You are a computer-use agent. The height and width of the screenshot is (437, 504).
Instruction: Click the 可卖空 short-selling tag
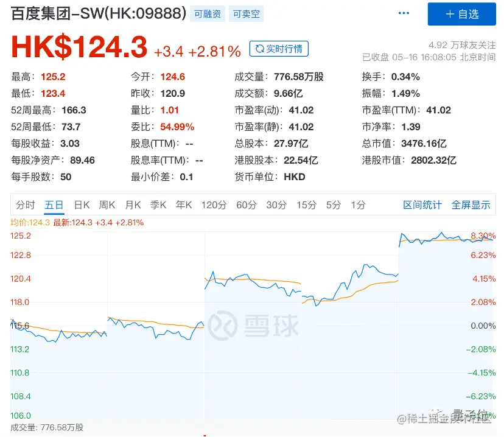pos(246,13)
